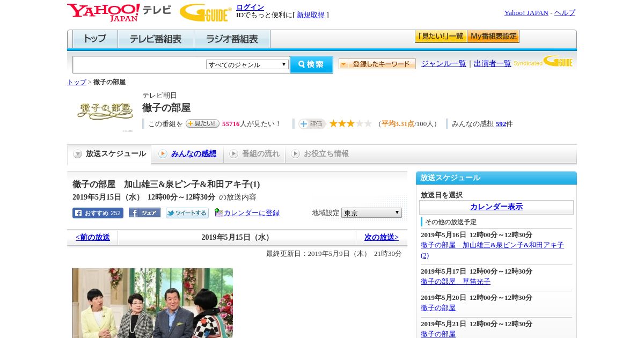Open the 徹子の部屋 link for 5月21日
The height and width of the screenshot is (338, 644).
[x=438, y=334]
